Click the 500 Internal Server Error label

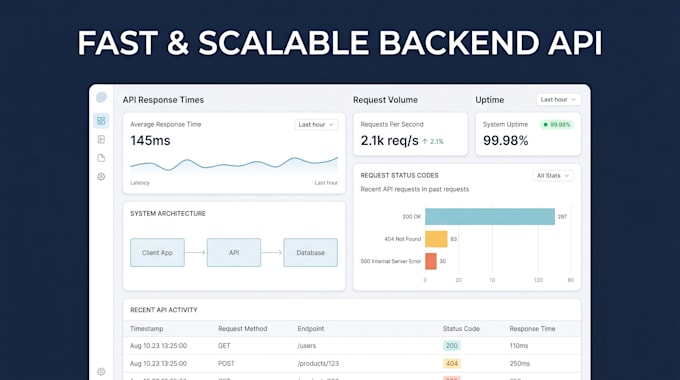coord(391,261)
